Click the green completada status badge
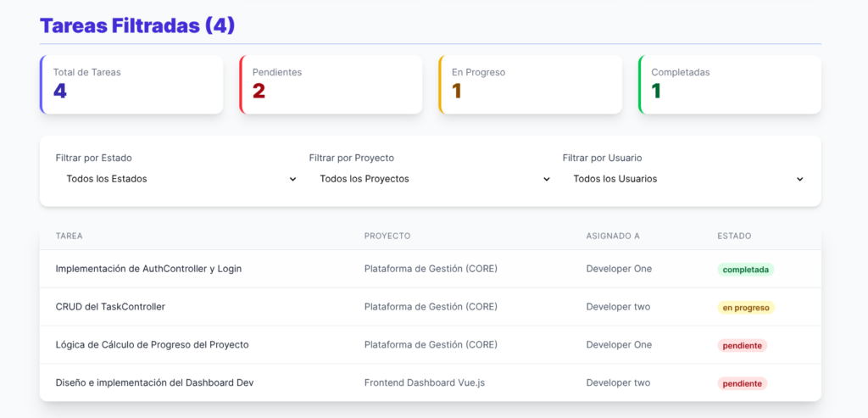Image resolution: width=868 pixels, height=418 pixels. [745, 270]
